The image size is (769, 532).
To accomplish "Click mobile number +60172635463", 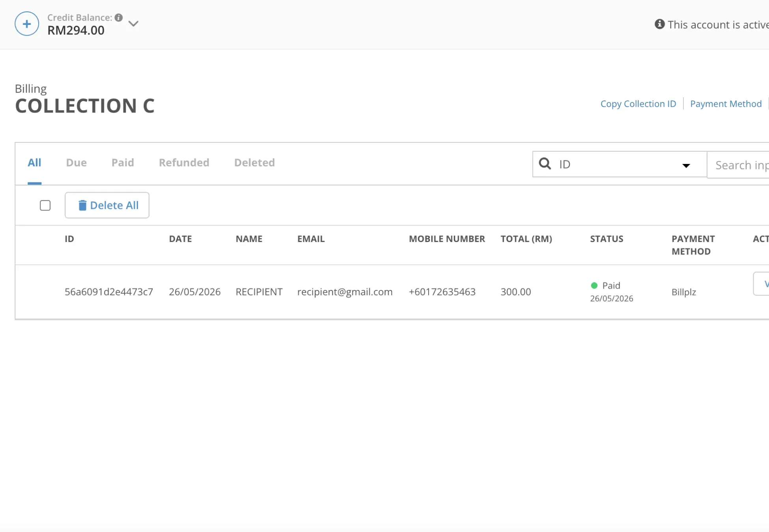I will coord(442,292).
